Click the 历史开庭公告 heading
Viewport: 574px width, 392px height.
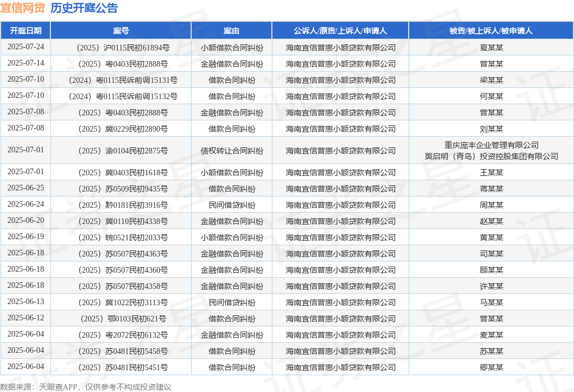point(84,8)
